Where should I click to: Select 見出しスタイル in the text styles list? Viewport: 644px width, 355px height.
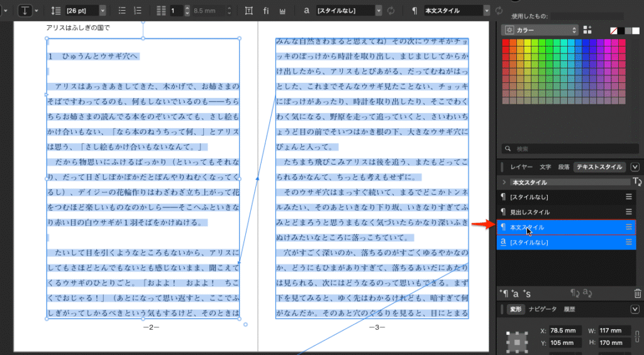pos(530,212)
